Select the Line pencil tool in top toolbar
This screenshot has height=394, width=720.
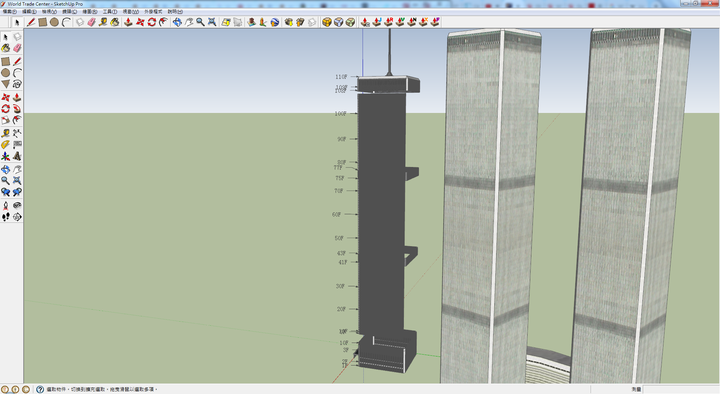[31, 22]
